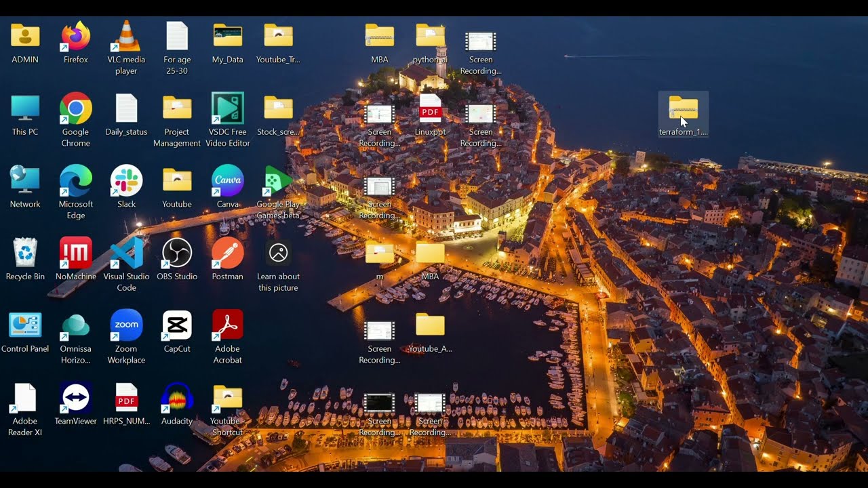Select the Youtube_Tr... folder
The image size is (868, 488).
[278, 43]
